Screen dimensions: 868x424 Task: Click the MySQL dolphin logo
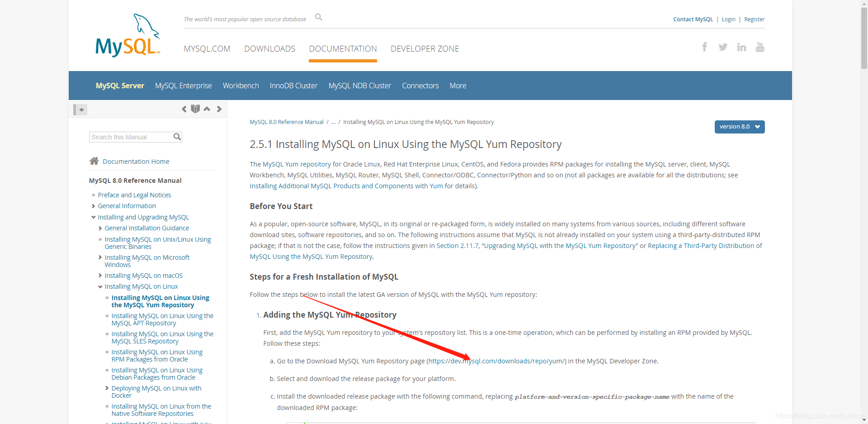pos(128,35)
